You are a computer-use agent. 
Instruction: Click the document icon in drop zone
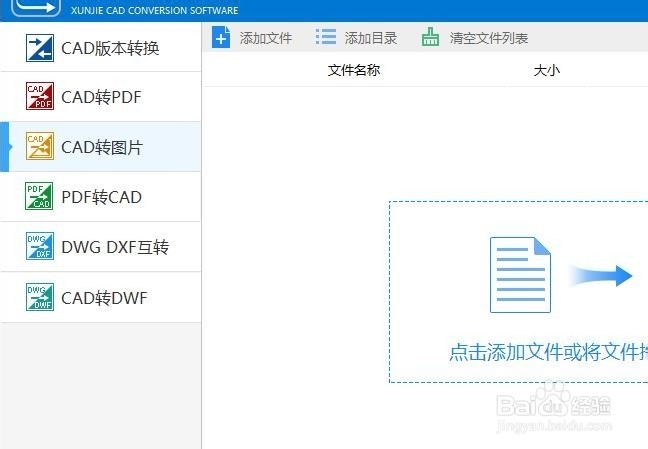point(520,275)
